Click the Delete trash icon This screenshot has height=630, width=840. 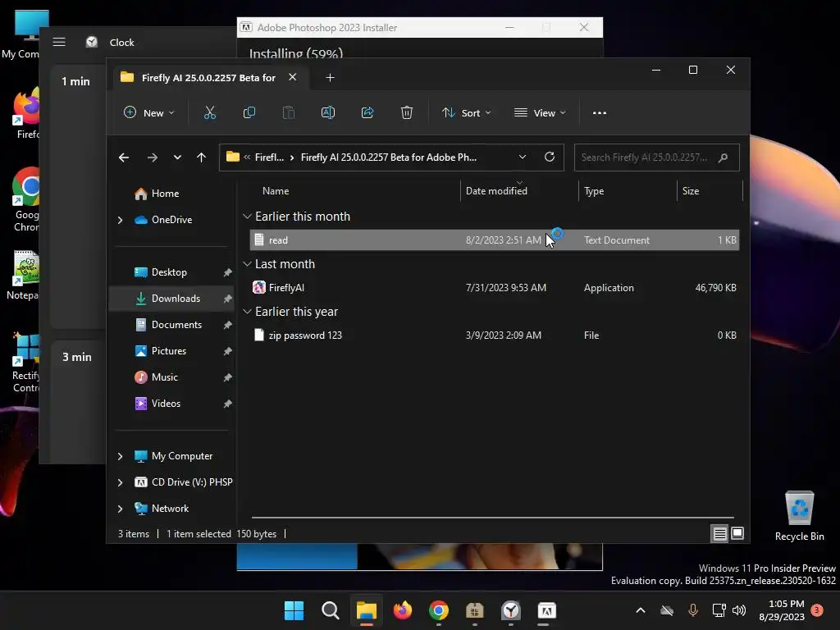pyautogui.click(x=407, y=112)
